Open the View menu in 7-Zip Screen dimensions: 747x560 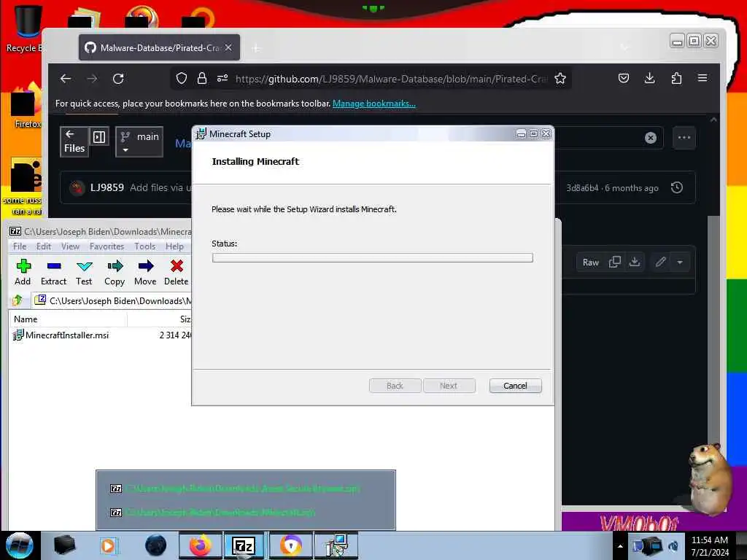tap(70, 246)
